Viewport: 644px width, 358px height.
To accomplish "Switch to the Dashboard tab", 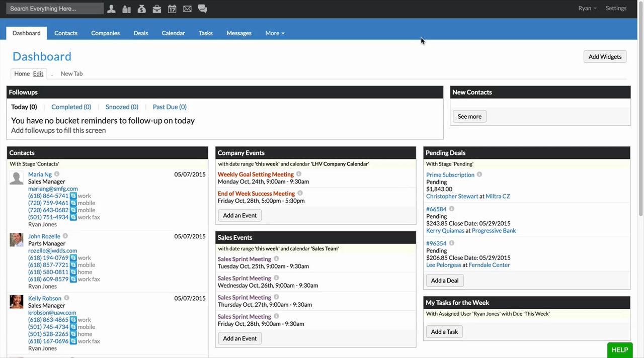I will point(27,33).
